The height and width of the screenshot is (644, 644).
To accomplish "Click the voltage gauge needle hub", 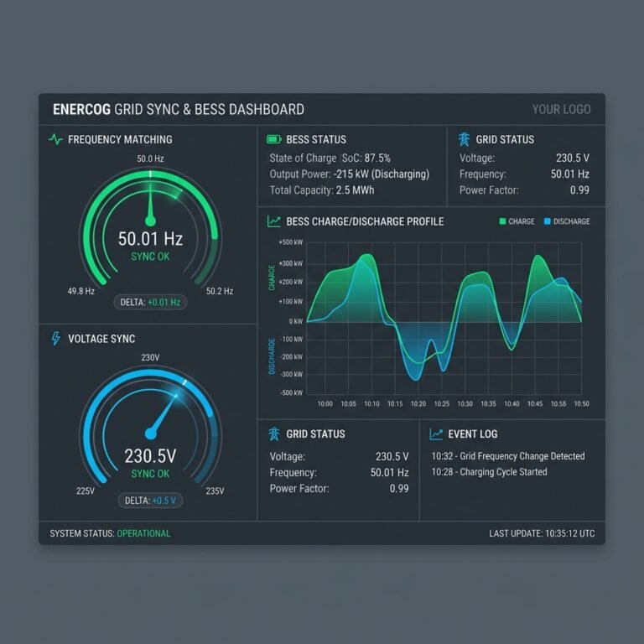I will (151, 434).
